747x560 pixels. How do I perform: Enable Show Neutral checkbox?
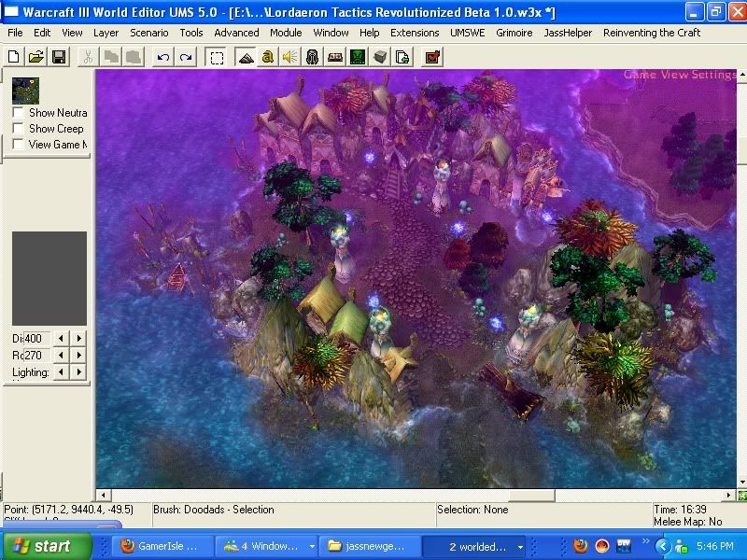[18, 113]
